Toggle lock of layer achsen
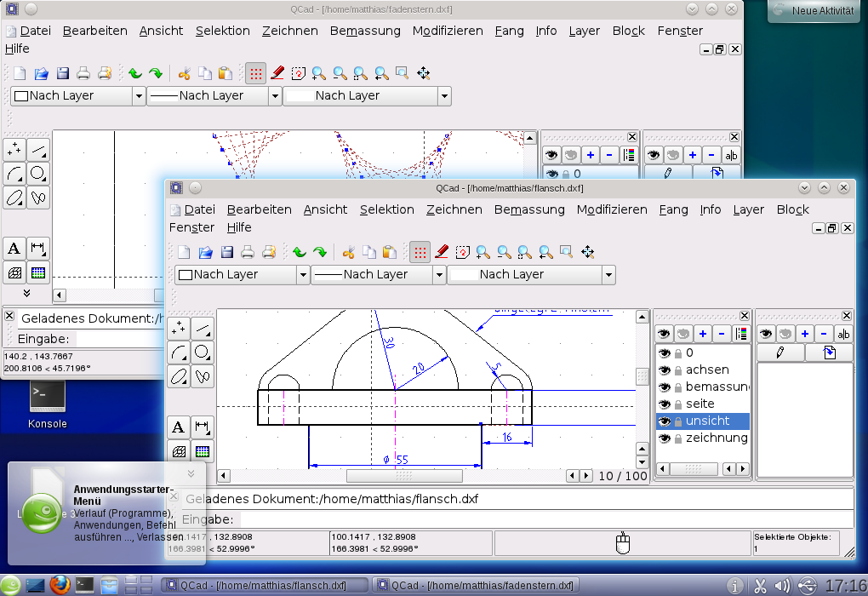The height and width of the screenshot is (596, 868). 678,370
